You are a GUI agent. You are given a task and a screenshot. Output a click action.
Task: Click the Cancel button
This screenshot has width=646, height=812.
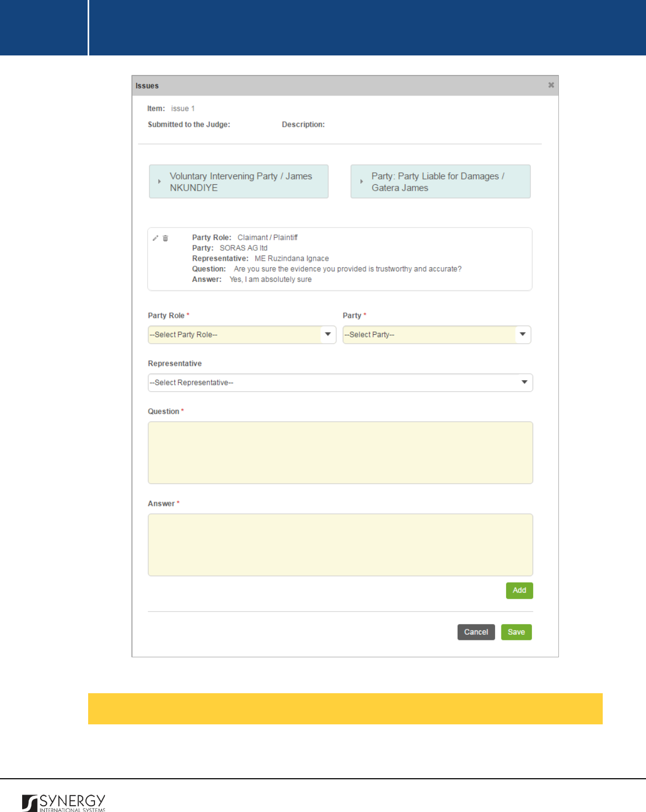pyautogui.click(x=476, y=632)
